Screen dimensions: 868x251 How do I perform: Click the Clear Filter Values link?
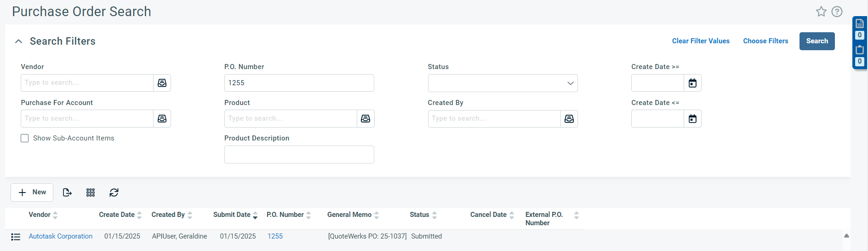[x=701, y=41]
